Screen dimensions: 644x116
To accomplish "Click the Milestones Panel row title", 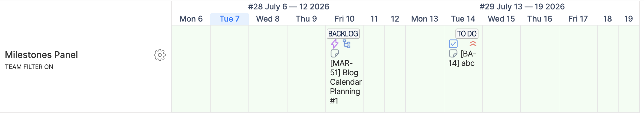I will click(41, 55).
